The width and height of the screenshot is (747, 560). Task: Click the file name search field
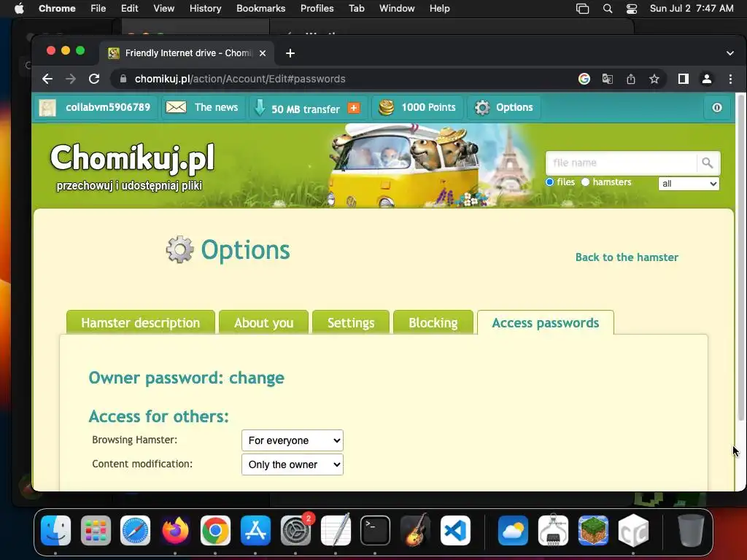tap(622, 163)
